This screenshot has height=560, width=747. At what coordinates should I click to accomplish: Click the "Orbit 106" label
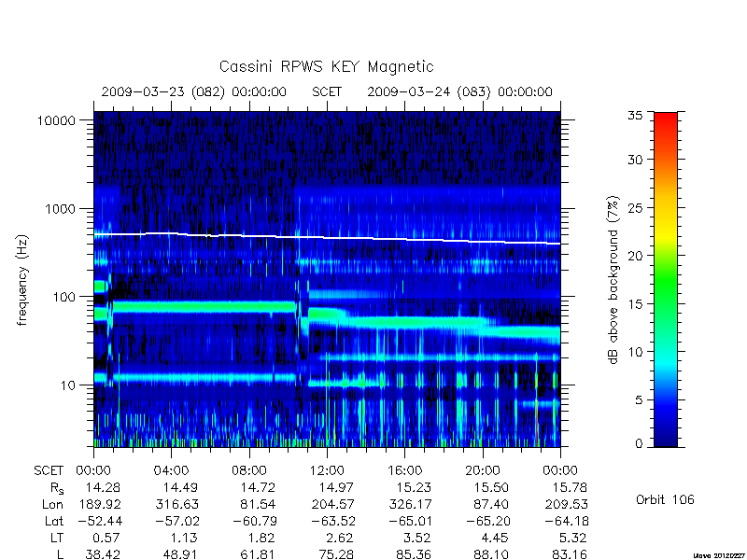(x=665, y=499)
